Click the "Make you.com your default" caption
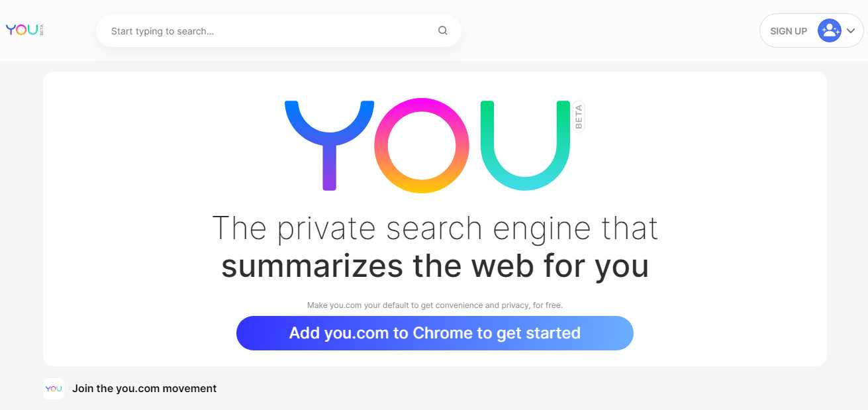This screenshot has width=868, height=410. click(x=434, y=305)
